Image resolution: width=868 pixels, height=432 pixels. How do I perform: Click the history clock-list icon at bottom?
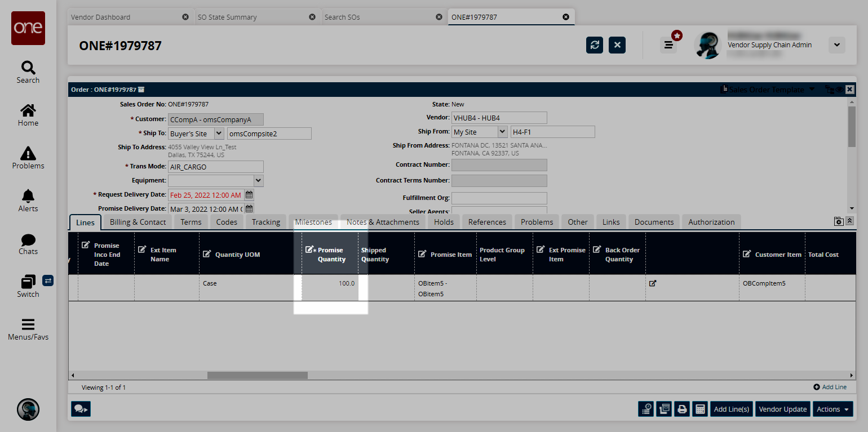click(646, 409)
